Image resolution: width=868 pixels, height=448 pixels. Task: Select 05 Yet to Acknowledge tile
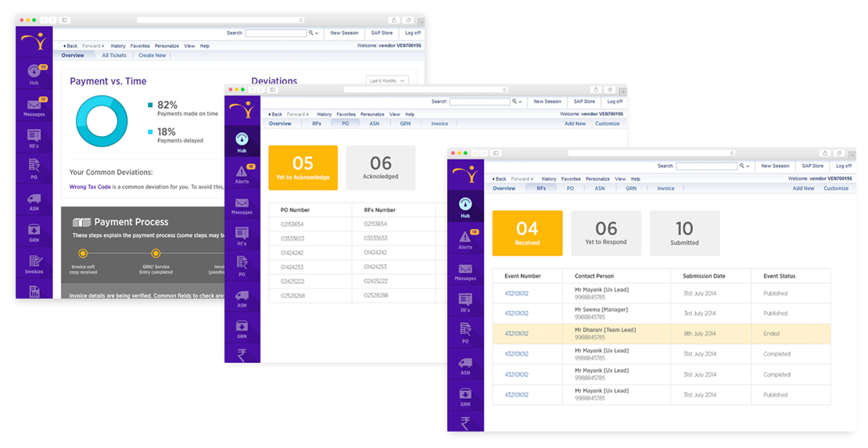point(303,168)
